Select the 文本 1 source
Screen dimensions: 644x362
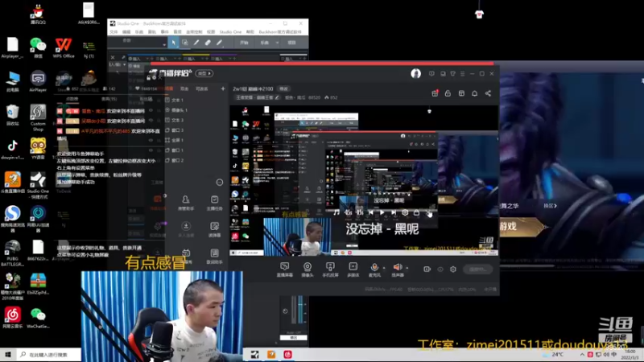coord(175,100)
